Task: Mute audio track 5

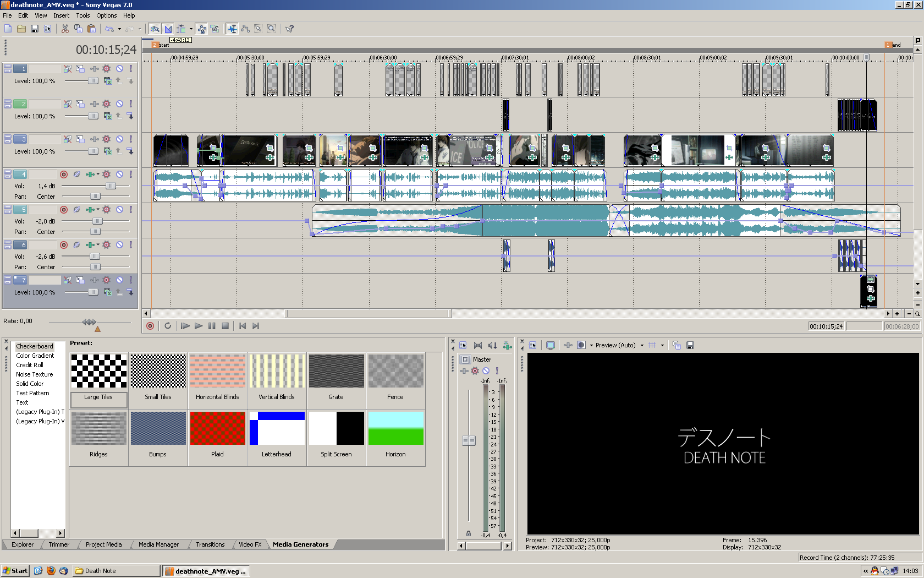Action: [119, 210]
